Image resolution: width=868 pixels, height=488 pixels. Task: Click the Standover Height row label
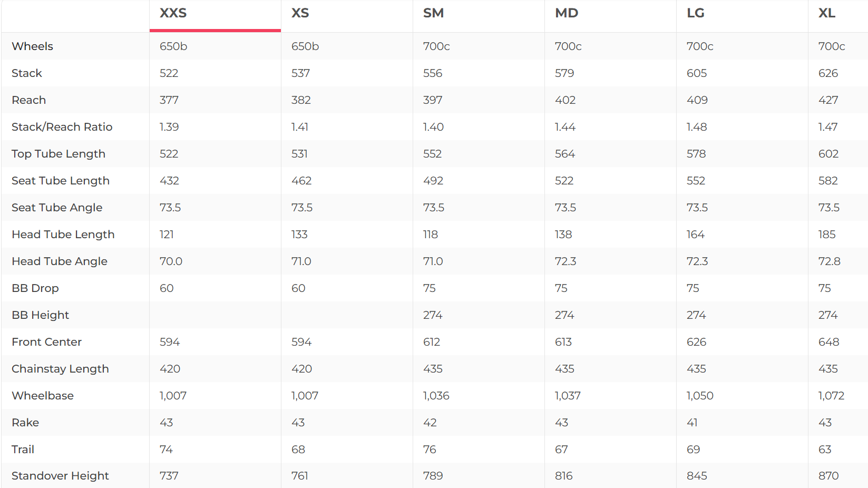point(60,476)
